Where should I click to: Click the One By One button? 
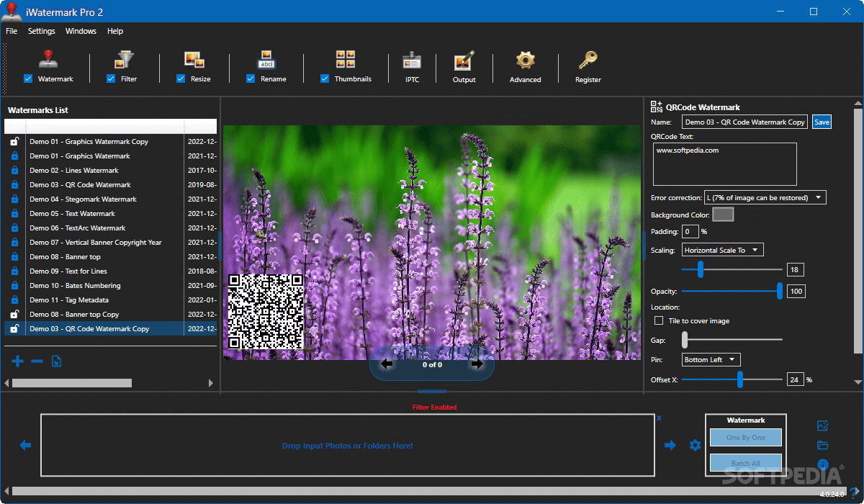(x=746, y=437)
